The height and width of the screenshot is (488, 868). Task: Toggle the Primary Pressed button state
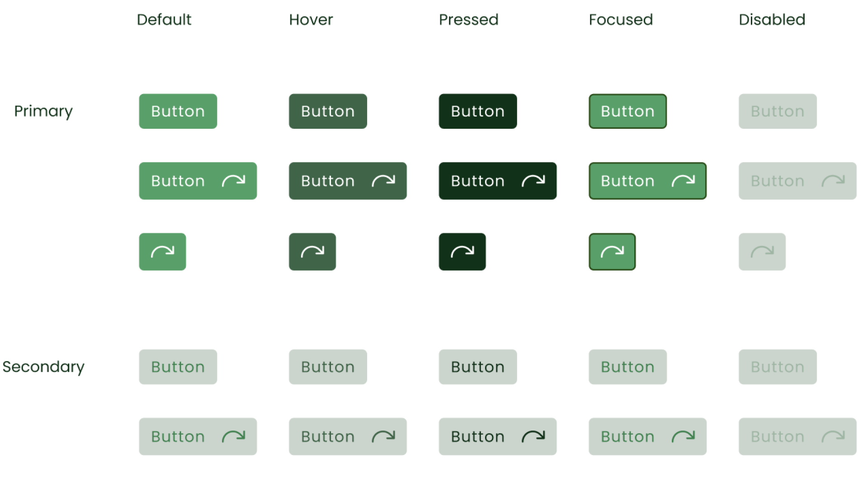coord(477,111)
